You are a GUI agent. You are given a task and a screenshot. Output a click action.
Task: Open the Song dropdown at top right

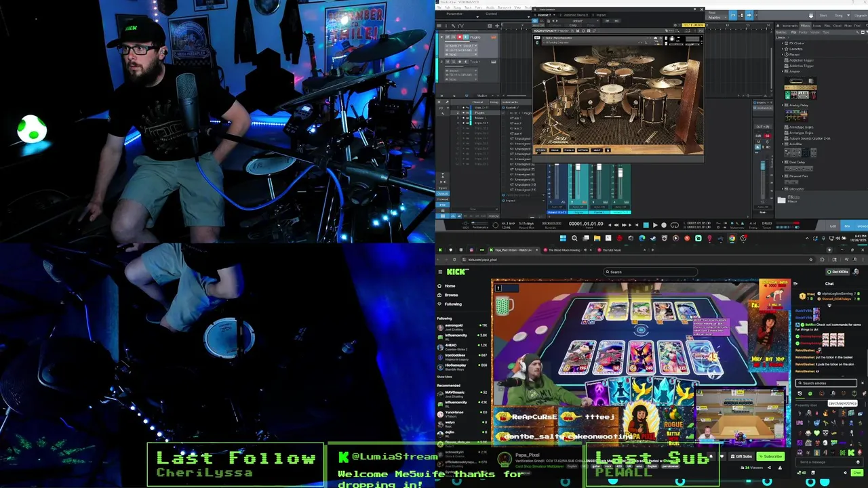[x=848, y=16]
